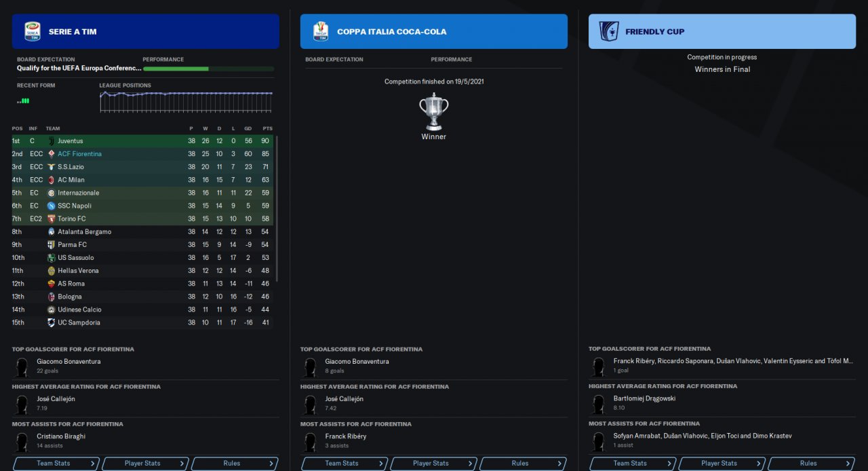Click the league positions history graph
868x471 pixels.
coord(186,102)
